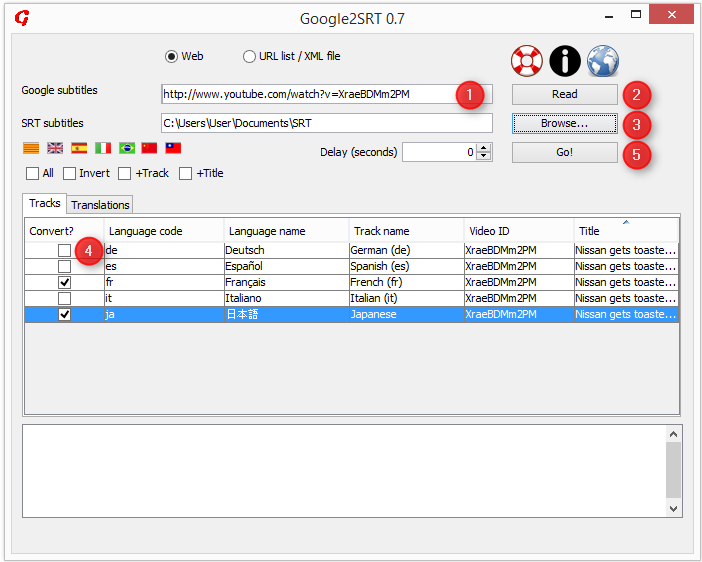
Task: Pick the Italian flag icon
Action: (x=103, y=148)
